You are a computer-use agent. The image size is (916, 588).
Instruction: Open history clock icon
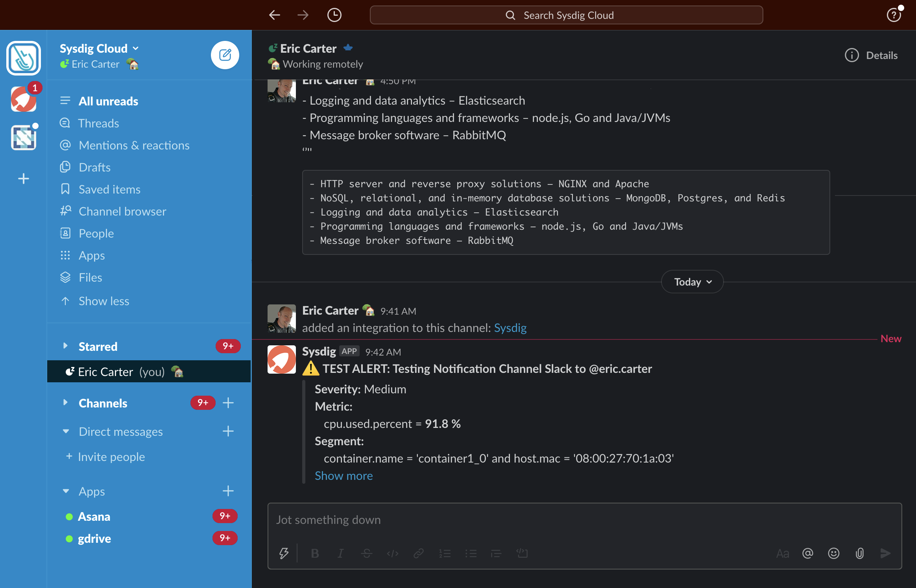[334, 15]
